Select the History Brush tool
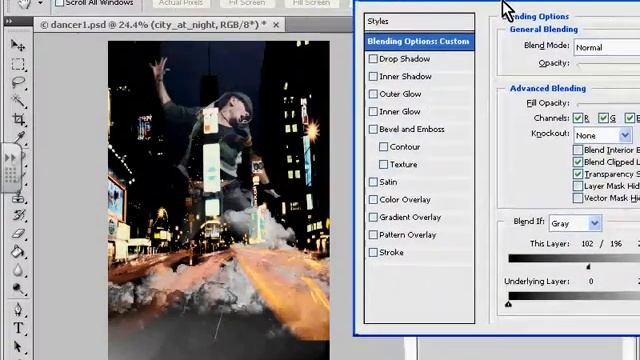640x360 pixels. pos(18,215)
